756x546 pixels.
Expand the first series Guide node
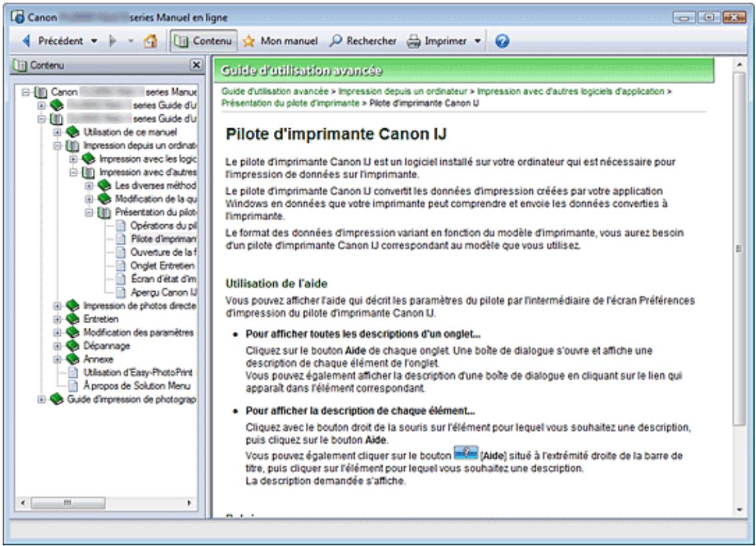(41, 105)
